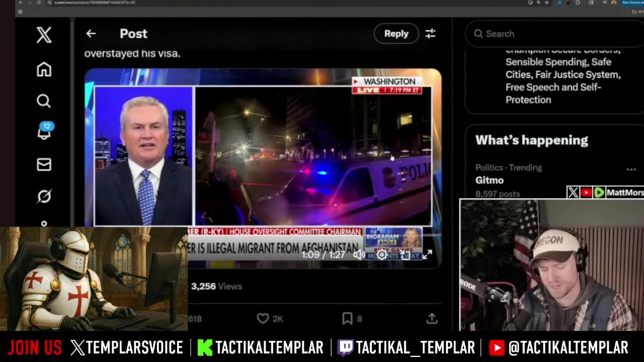Open more options for Gitmo trend
Image resolution: width=644 pixels, height=362 pixels.
[631, 169]
